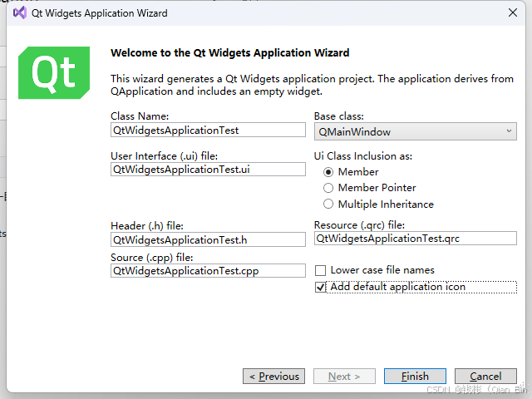Click the 'Base class:' label
Screen dimensions: 532x399
338,116
